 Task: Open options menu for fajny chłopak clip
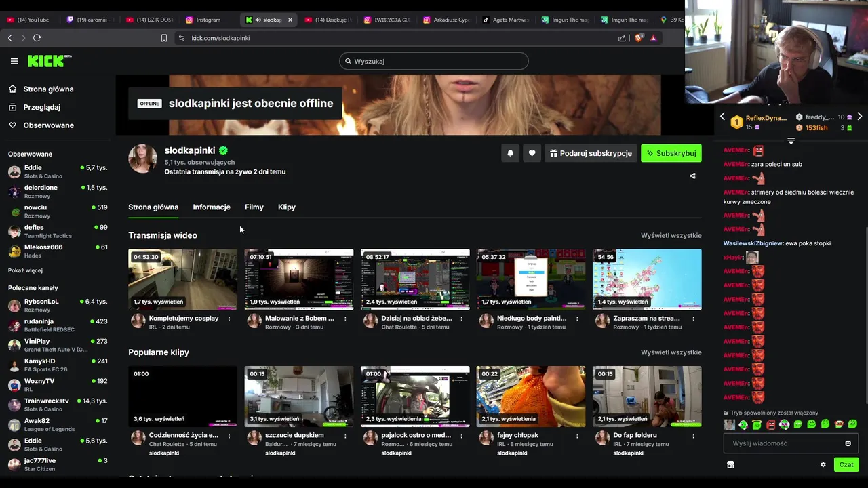coord(577,436)
